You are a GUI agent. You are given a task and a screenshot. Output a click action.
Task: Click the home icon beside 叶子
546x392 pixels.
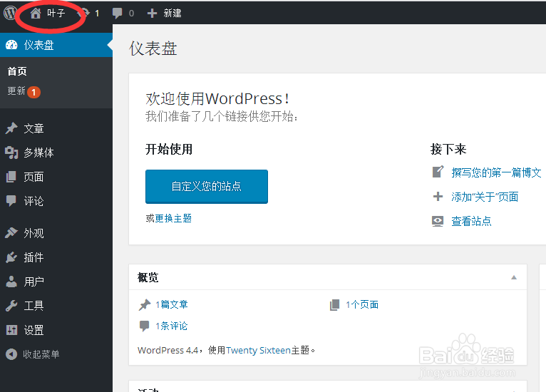tap(35, 14)
